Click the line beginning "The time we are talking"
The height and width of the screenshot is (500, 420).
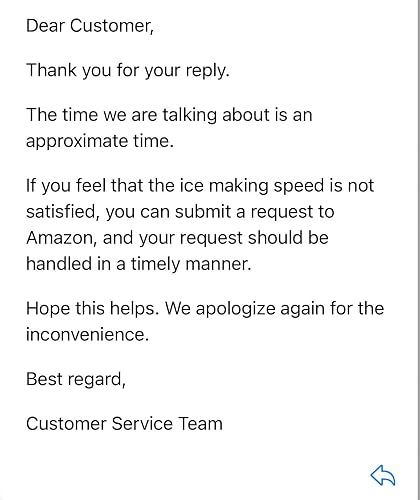pos(169,115)
